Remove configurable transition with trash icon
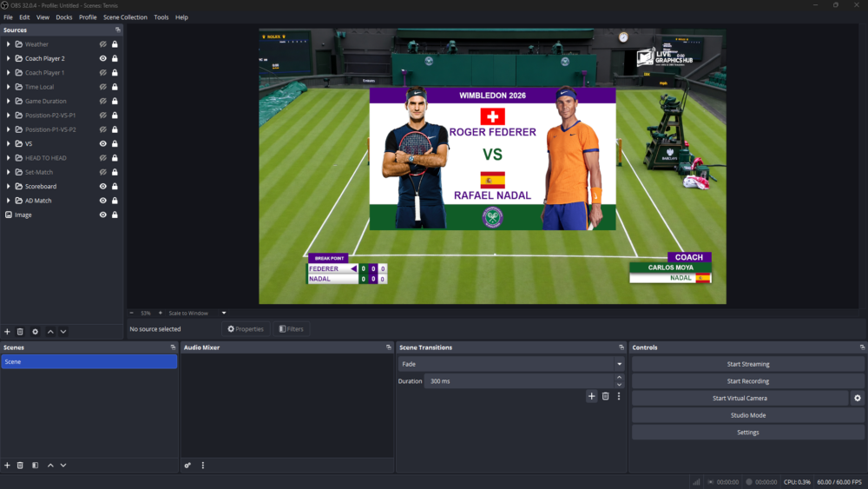 click(x=605, y=397)
